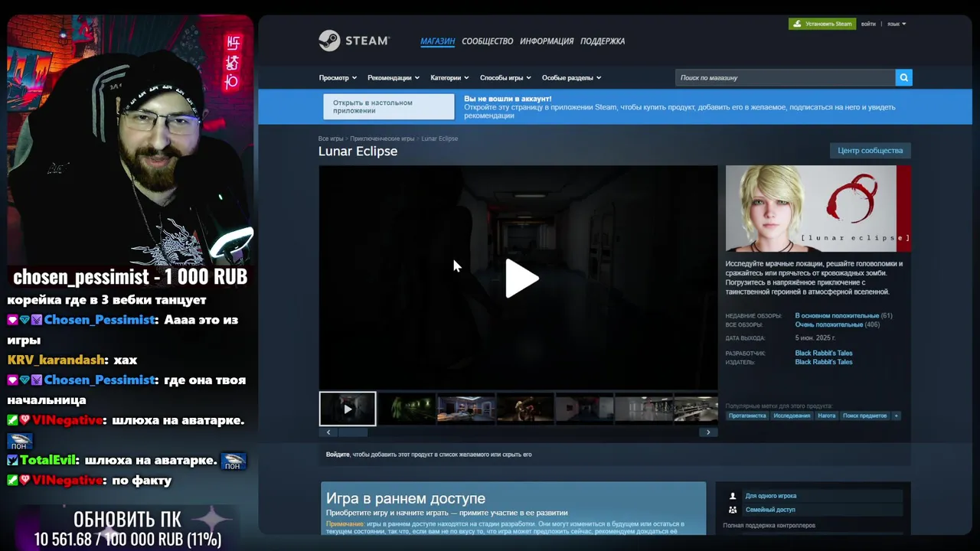Click the Центр сообщества button
Screen dimensions: 980x551
[870, 150]
